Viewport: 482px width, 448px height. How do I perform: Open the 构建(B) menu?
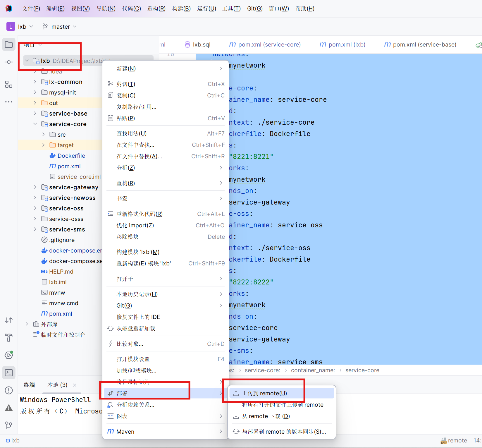point(181,8)
